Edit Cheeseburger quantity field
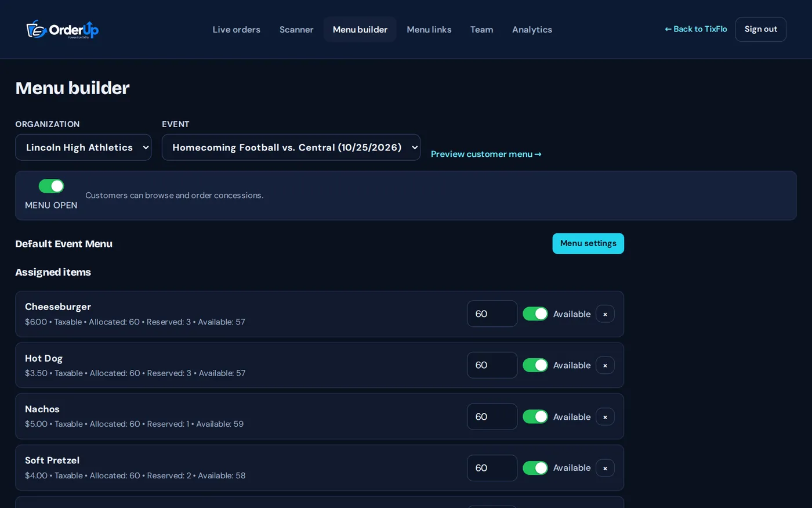This screenshot has width=812, height=508. (492, 314)
